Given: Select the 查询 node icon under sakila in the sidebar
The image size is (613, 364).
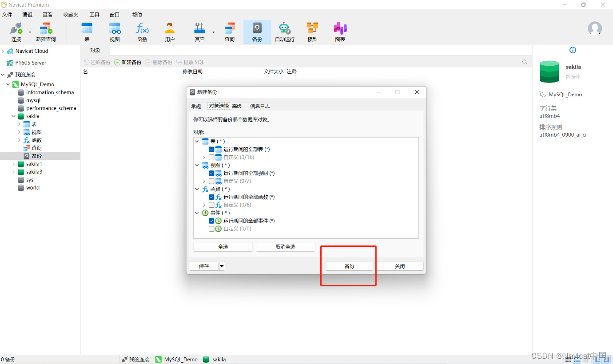Looking at the screenshot, I should 26,148.
